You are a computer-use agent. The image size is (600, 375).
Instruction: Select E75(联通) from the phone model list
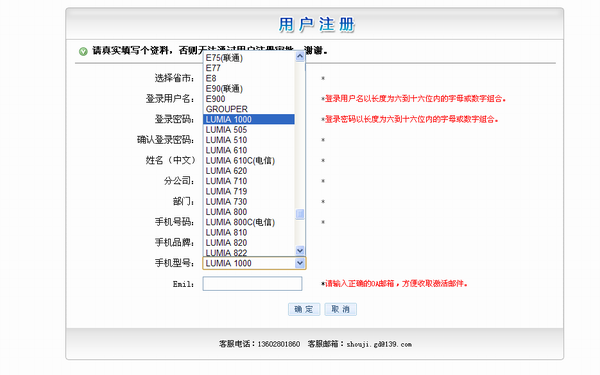(x=249, y=58)
